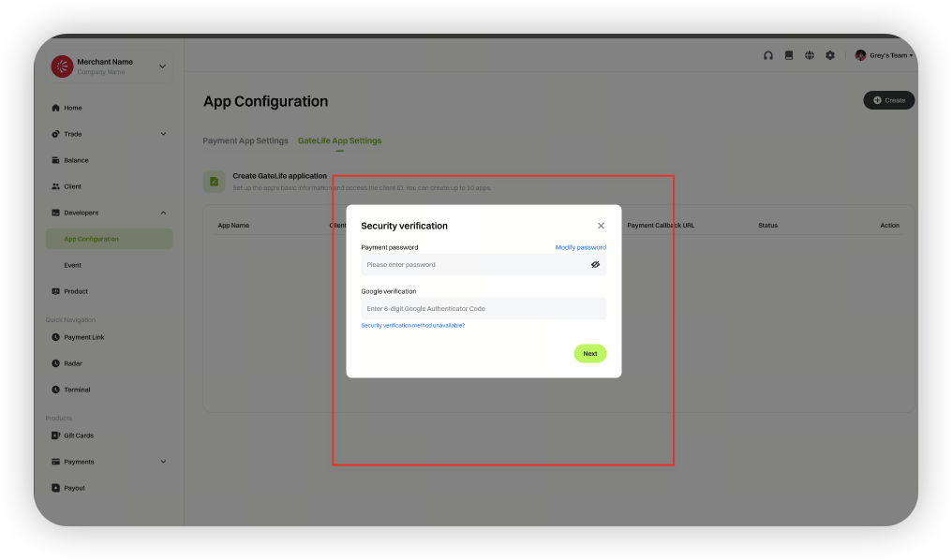
Task: Open Grey's Team user dropdown
Action: pos(884,55)
